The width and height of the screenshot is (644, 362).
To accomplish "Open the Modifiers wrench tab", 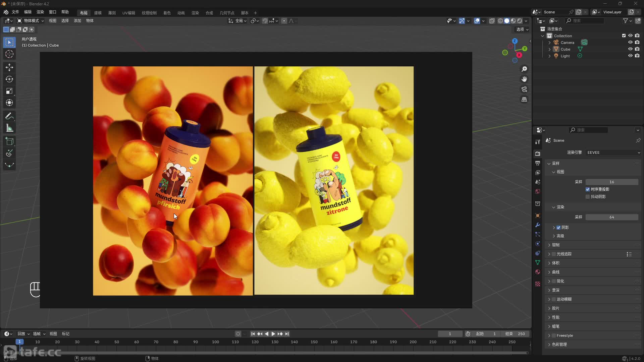I will (538, 225).
